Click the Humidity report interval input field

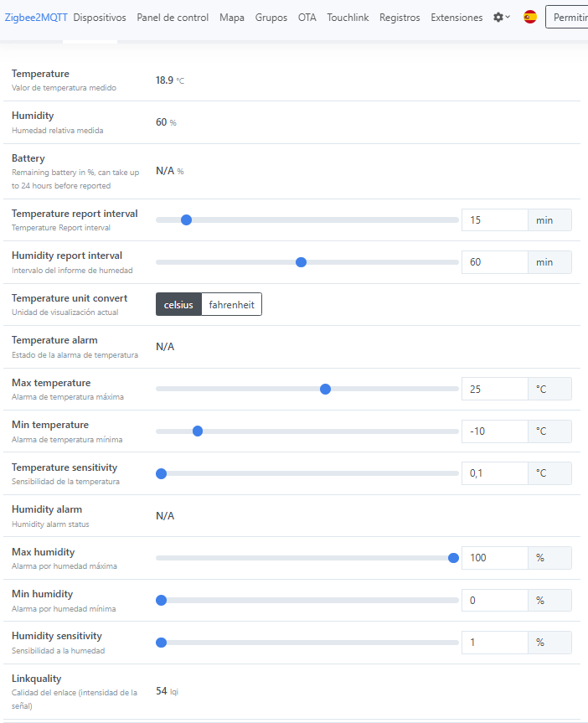point(495,262)
